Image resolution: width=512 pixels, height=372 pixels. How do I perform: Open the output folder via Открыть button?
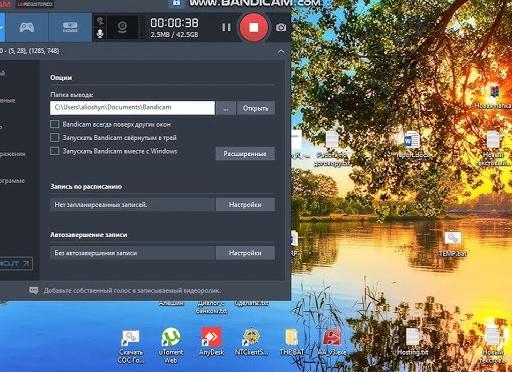click(256, 108)
